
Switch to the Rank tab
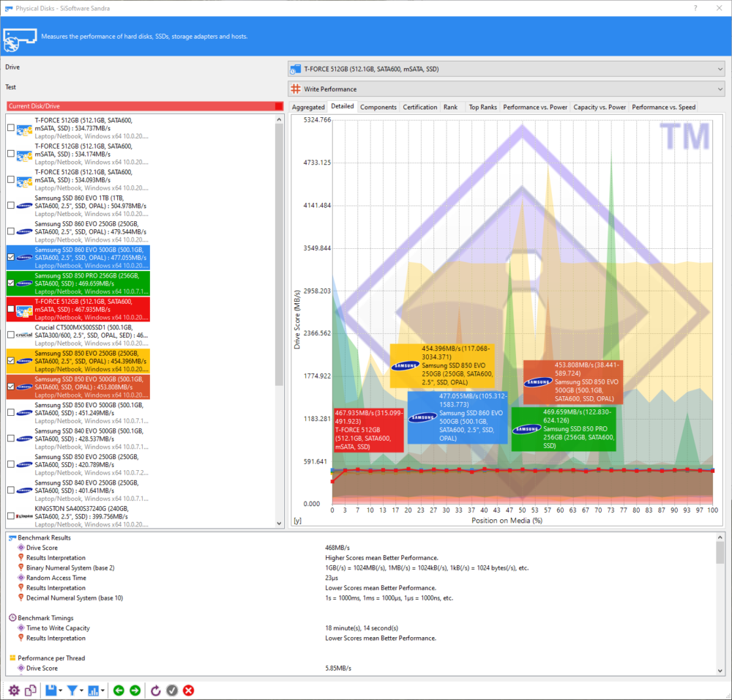click(x=450, y=107)
